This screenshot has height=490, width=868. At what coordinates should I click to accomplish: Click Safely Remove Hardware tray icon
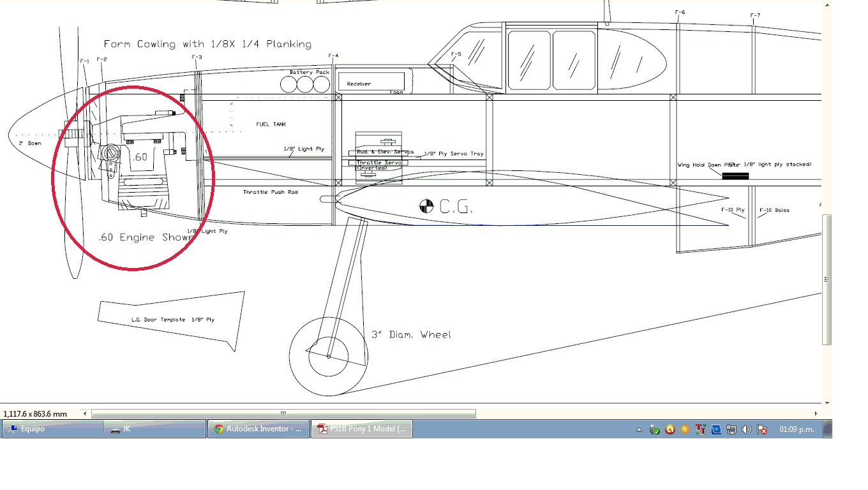[654, 430]
